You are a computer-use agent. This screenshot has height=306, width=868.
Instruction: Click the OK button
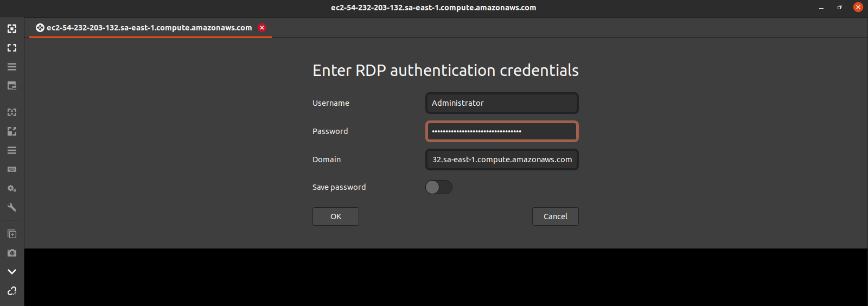[336, 216]
